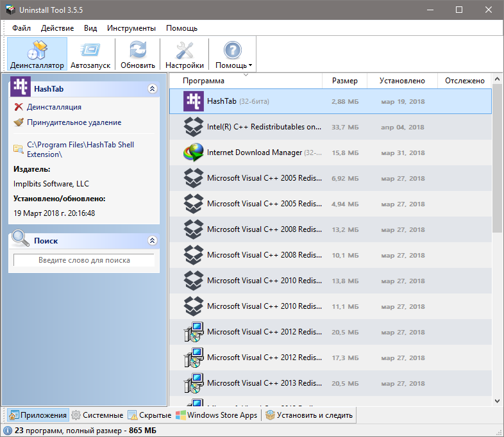Click date мар 31, 2018 cell

(x=403, y=153)
